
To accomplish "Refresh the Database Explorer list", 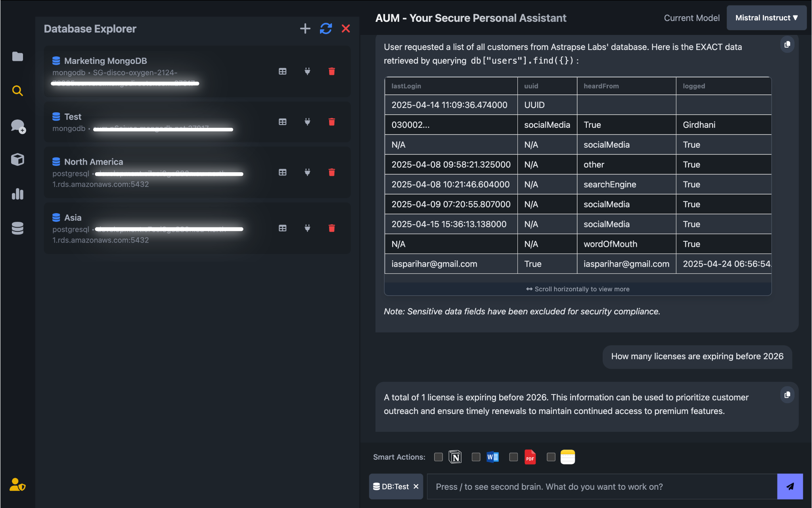I will [326, 29].
